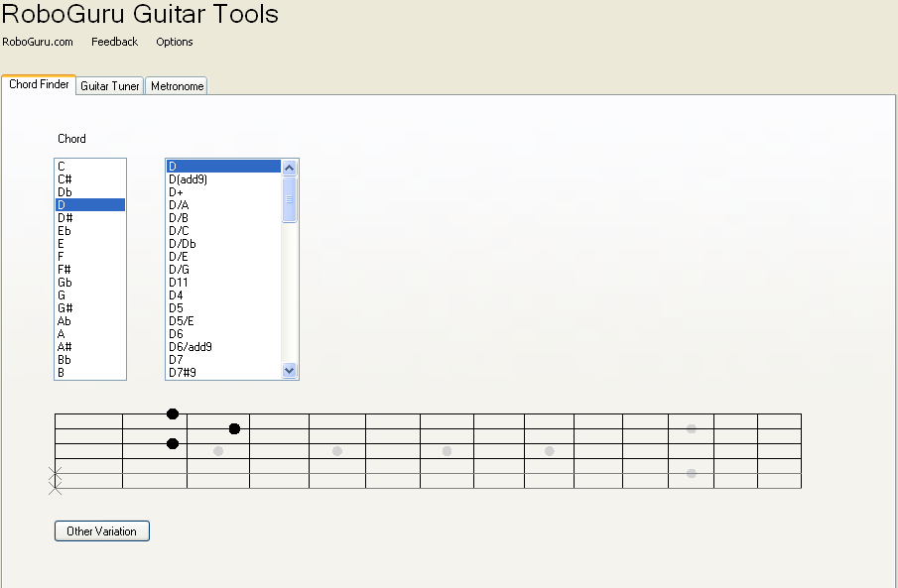Select root note G
The image size is (898, 588).
click(90, 294)
